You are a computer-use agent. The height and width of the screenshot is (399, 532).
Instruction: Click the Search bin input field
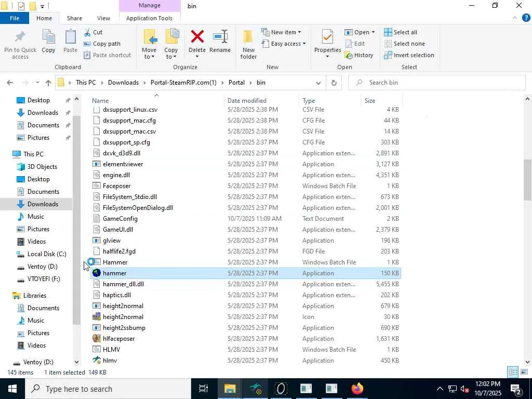coord(436,83)
